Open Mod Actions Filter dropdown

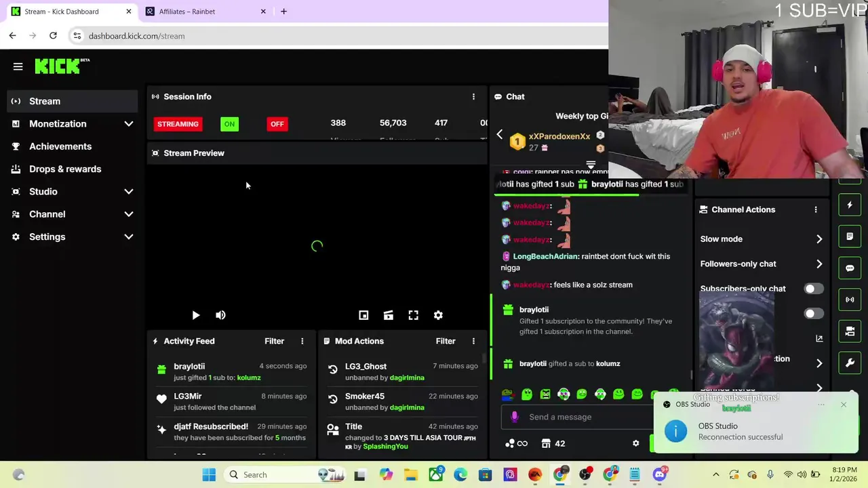click(x=446, y=341)
